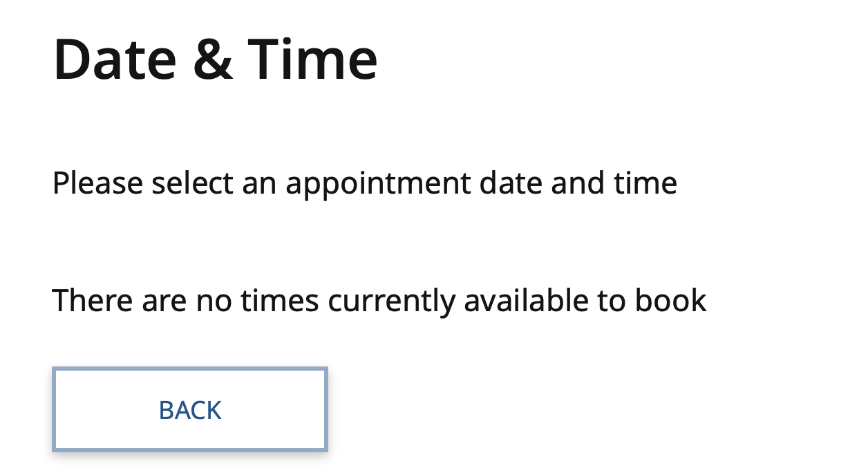Click the word 'There' in the availability message
This screenshot has height=473, width=868.
tap(92, 301)
